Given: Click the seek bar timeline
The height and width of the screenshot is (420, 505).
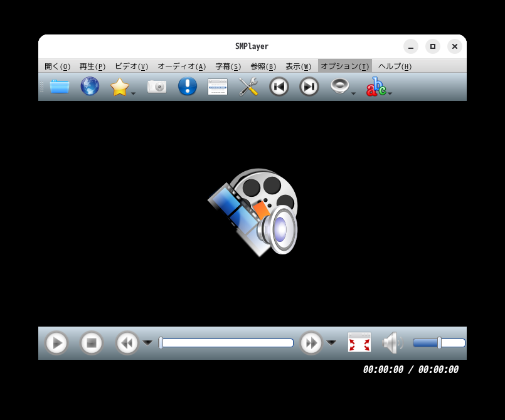Looking at the screenshot, I should click(x=226, y=343).
